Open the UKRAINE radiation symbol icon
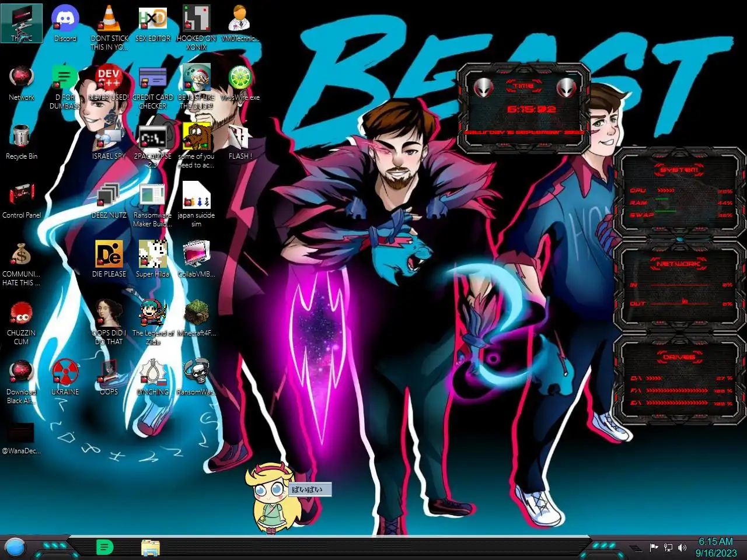 click(x=65, y=377)
